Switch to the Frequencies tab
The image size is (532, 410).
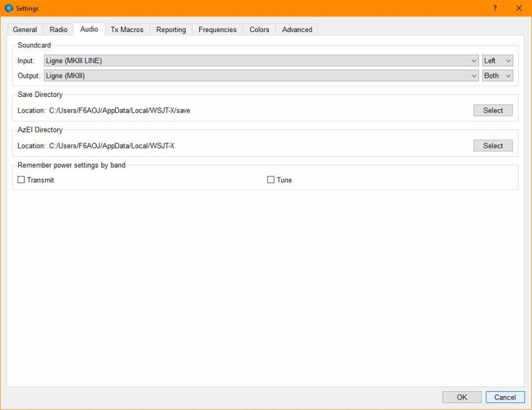coord(217,30)
